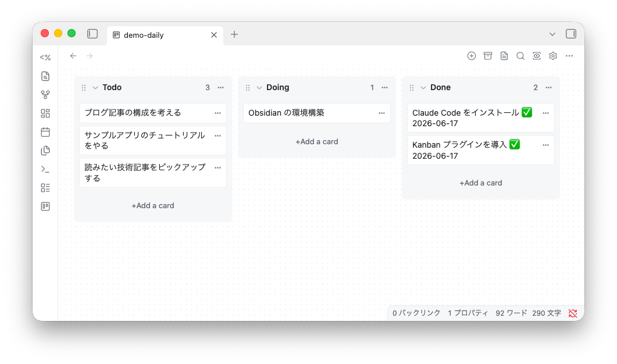Grab the Todo list drag handle
Image resolution: width=617 pixels, height=364 pixels.
point(84,87)
